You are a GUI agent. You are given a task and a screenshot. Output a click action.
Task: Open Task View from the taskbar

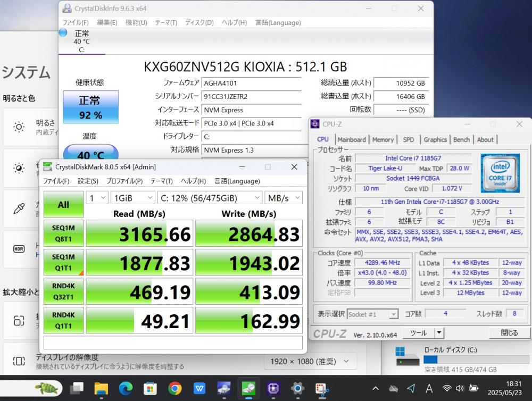point(77,388)
